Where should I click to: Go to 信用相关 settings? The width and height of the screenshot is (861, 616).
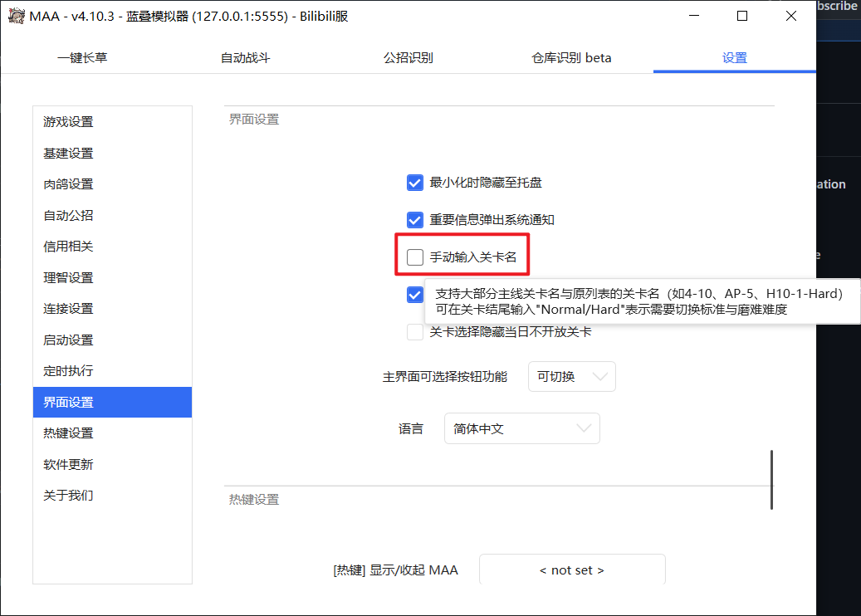(112, 247)
